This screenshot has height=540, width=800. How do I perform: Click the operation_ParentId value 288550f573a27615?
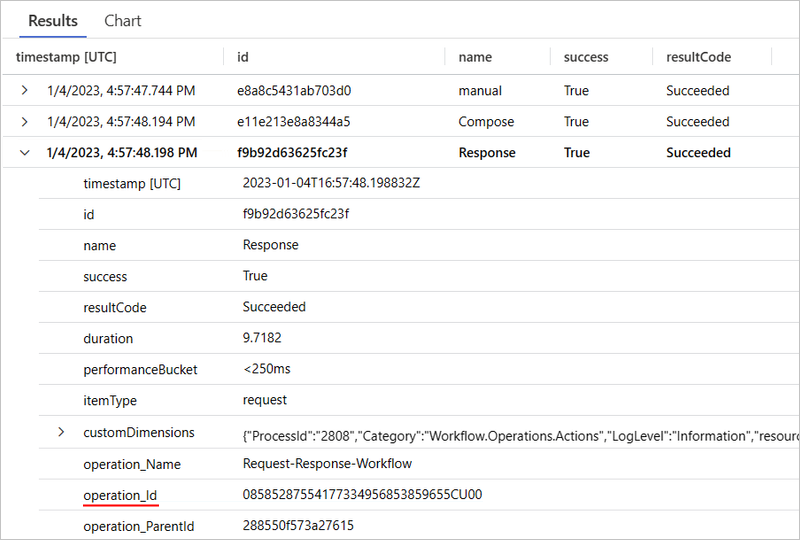coord(298,526)
